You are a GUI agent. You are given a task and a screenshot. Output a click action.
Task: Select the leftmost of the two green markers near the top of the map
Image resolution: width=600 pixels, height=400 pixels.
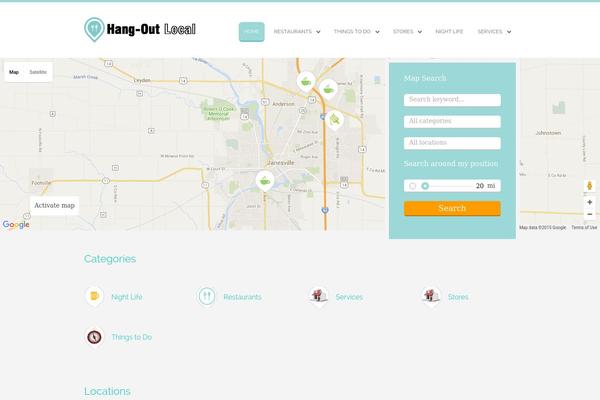306,82
